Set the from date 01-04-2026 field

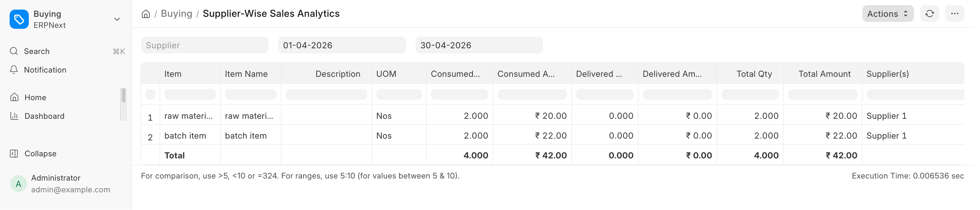(x=342, y=45)
